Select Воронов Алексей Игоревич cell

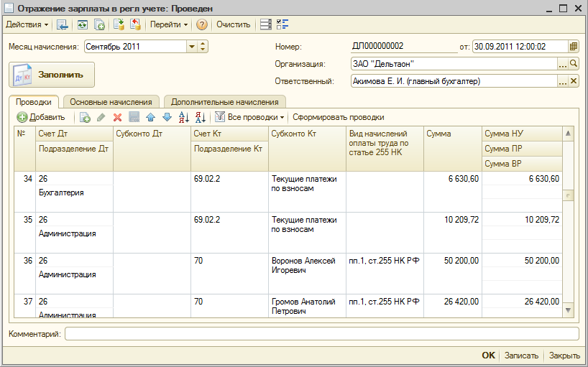pyautogui.click(x=307, y=274)
